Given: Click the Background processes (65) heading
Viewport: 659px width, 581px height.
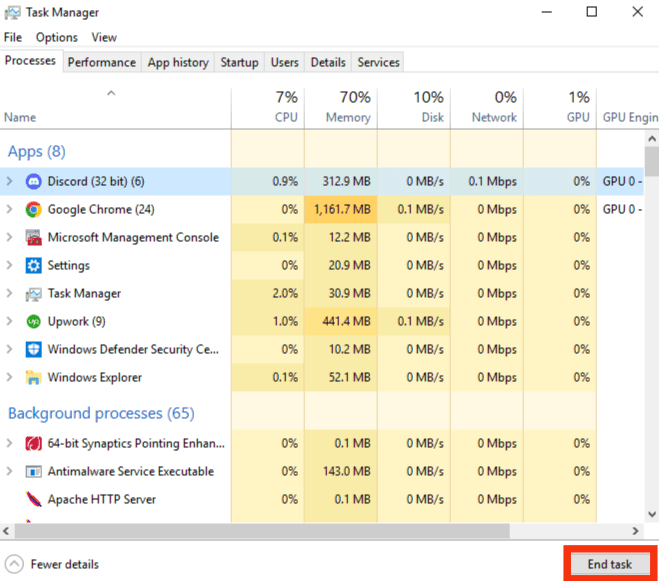Looking at the screenshot, I should click(x=101, y=414).
